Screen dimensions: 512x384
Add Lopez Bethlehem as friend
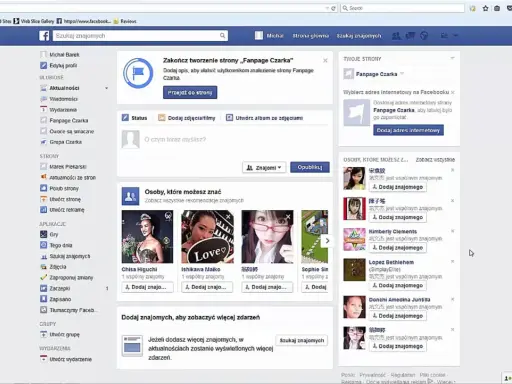(398, 286)
